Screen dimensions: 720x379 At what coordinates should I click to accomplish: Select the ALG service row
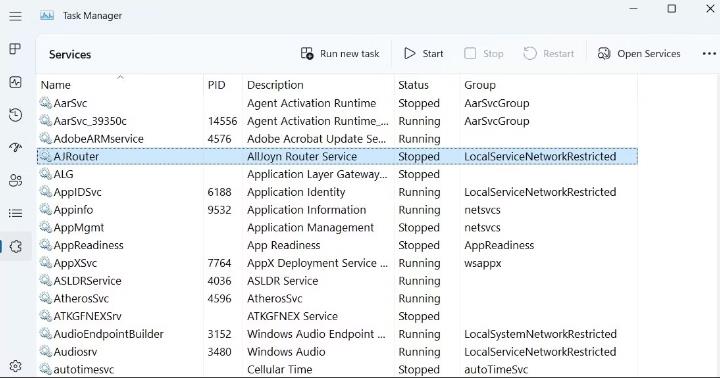click(337, 174)
